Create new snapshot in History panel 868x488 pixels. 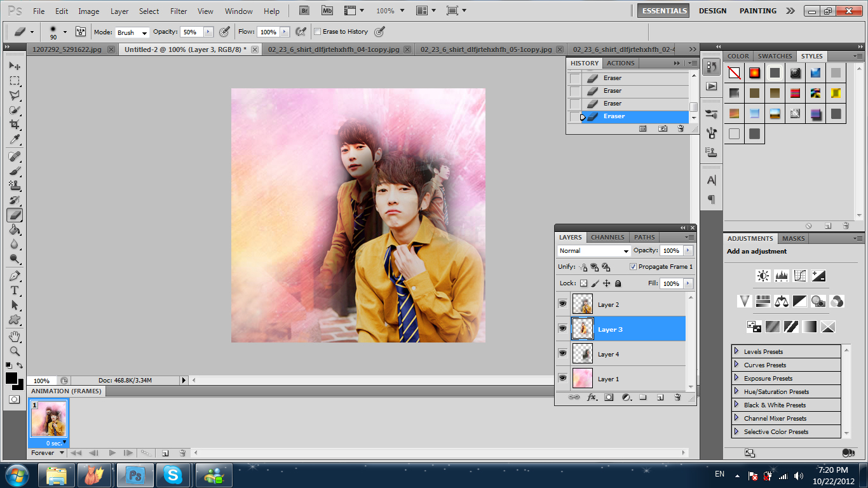(663, 128)
